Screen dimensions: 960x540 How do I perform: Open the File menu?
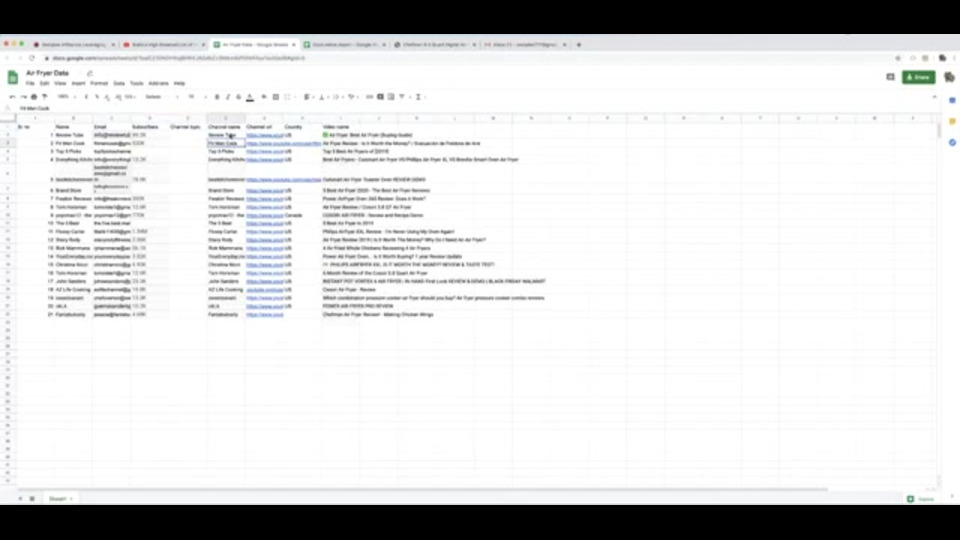[30, 83]
